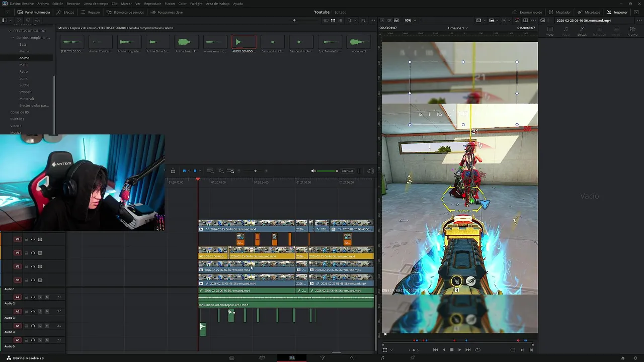Screen dimensions: 644x362
Task: Toggle loop playback in viewer
Action: [477, 349]
